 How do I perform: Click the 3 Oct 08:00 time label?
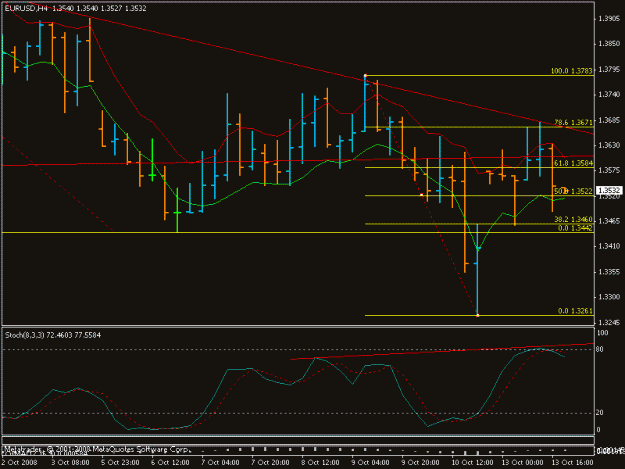(x=71, y=463)
